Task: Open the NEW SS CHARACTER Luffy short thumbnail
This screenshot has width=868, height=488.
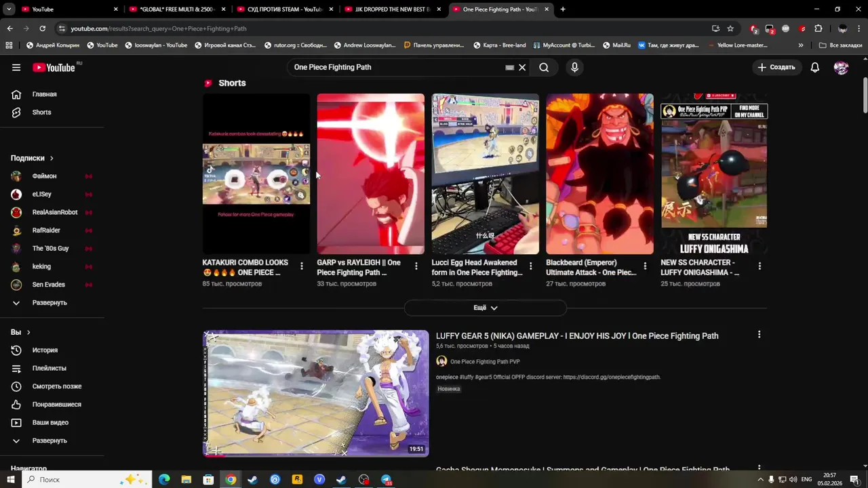Action: tap(714, 174)
